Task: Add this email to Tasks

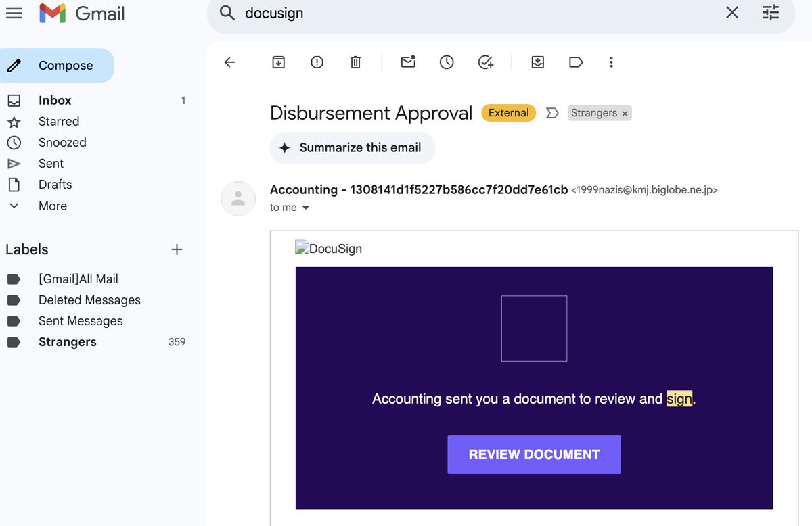Action: [486, 62]
